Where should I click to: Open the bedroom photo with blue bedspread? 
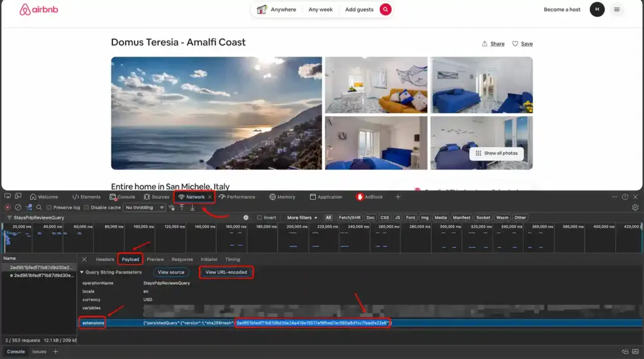pyautogui.click(x=481, y=85)
